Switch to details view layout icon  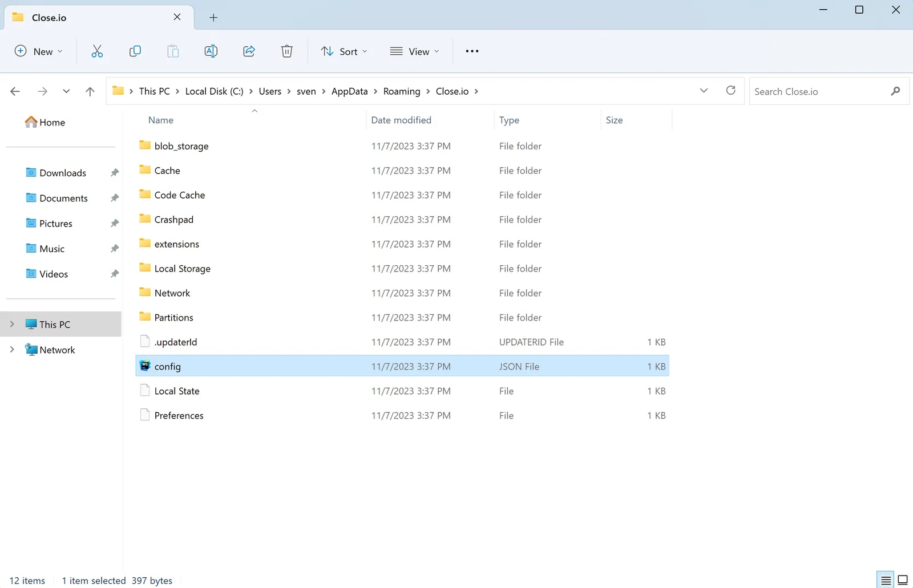[x=886, y=580]
